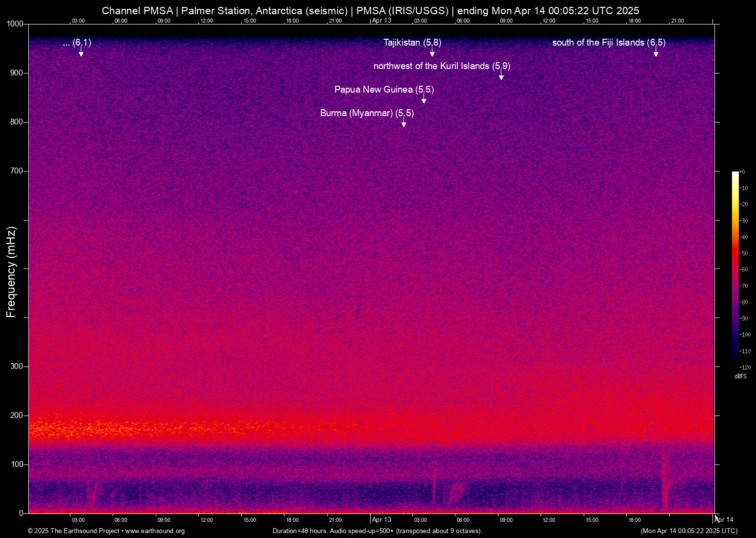Image resolution: width=756 pixels, height=538 pixels.
Task: Click the 1000 frequency axis label
Action: [x=15, y=24]
